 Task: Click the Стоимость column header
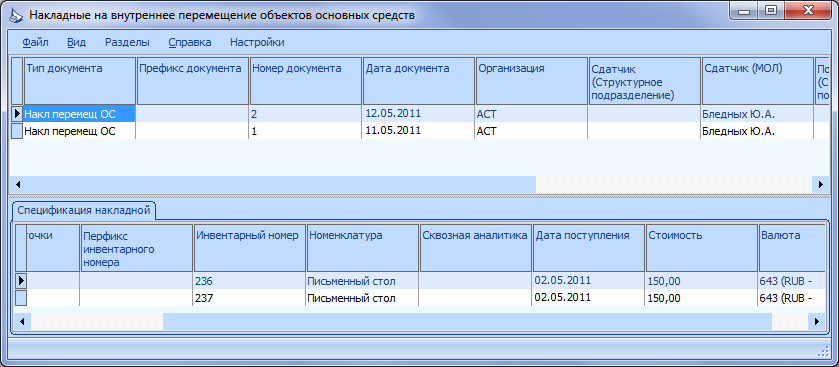[701, 248]
